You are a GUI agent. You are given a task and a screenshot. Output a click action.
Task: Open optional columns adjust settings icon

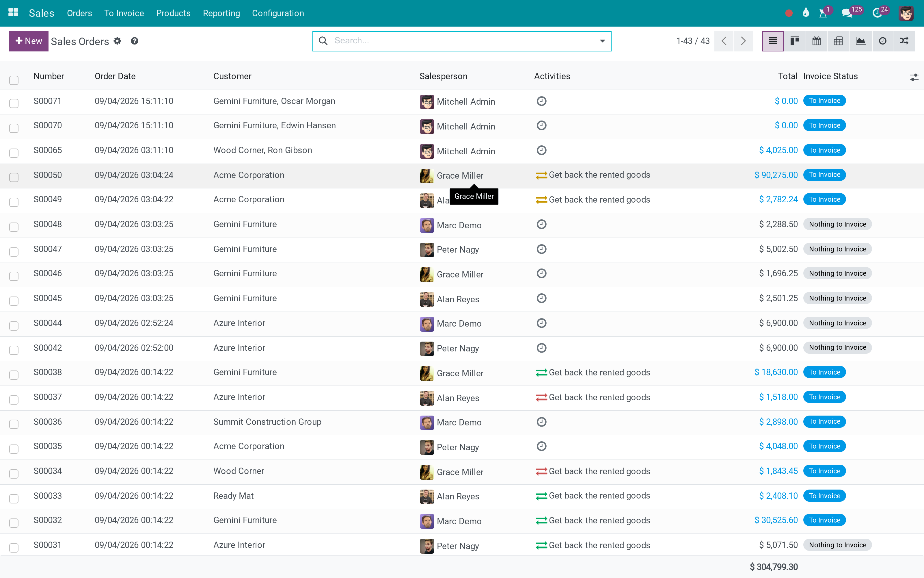914,77
